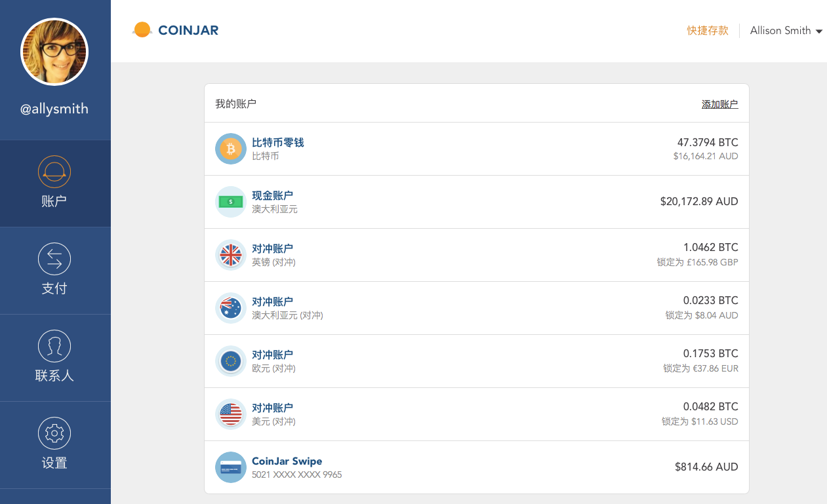Select the 联系人 menu label
Image resolution: width=827 pixels, height=504 pixels.
[54, 376]
